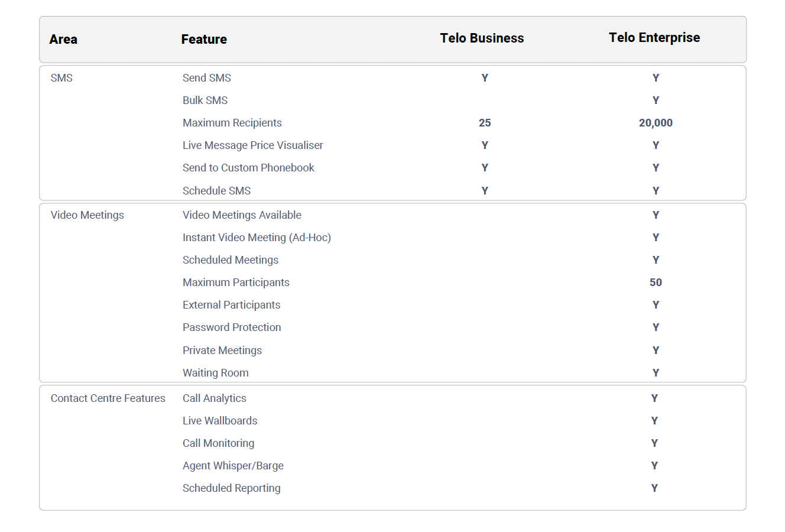Select the Telo Enterprise column header

[x=654, y=38]
